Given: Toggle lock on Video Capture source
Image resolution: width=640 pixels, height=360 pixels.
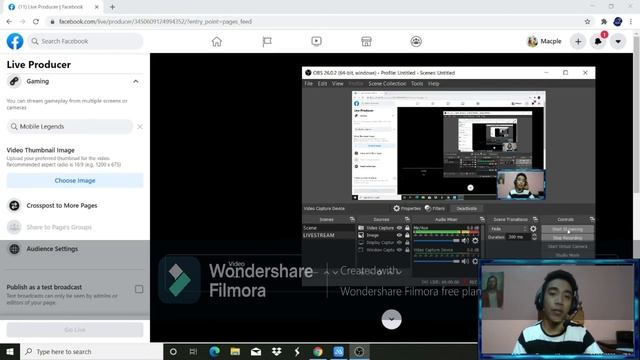Looking at the screenshot, I should (x=407, y=228).
